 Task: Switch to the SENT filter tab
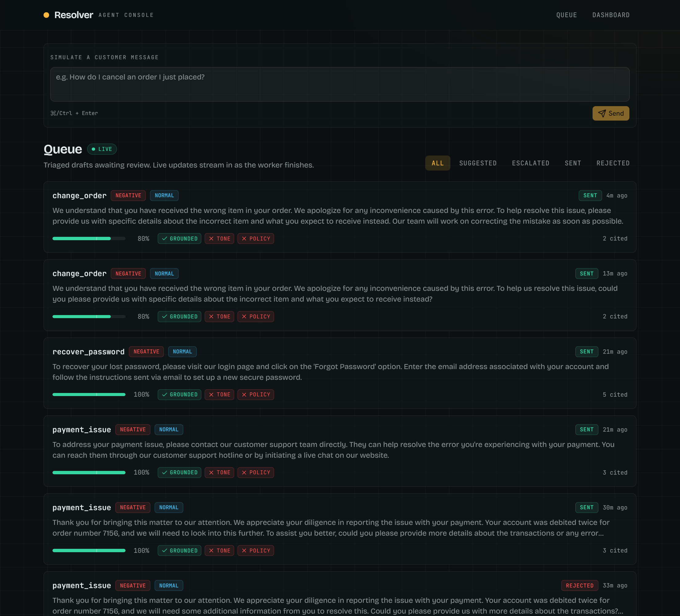573,163
